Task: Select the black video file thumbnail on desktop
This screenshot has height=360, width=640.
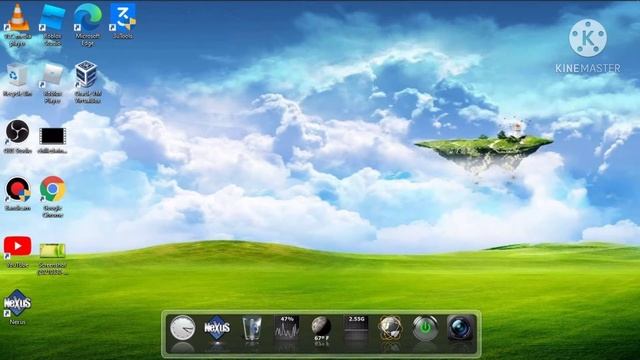Action: click(x=53, y=140)
